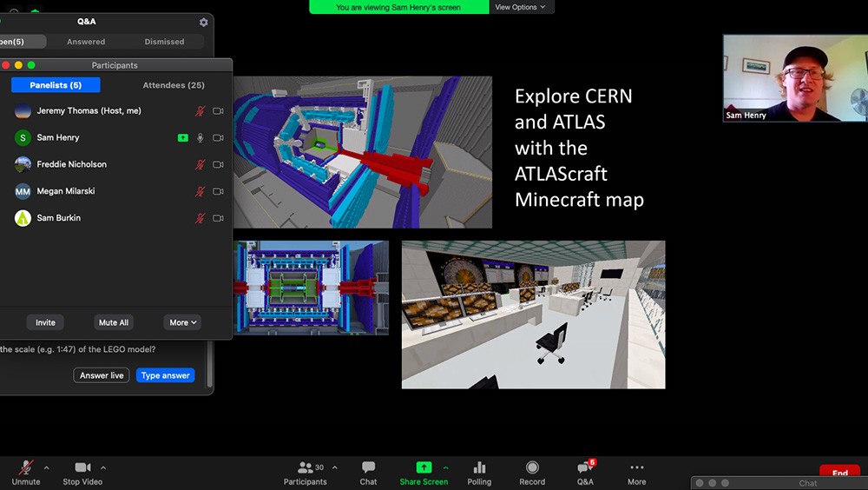The height and width of the screenshot is (490, 868).
Task: Open View Options dropdown
Action: click(520, 7)
